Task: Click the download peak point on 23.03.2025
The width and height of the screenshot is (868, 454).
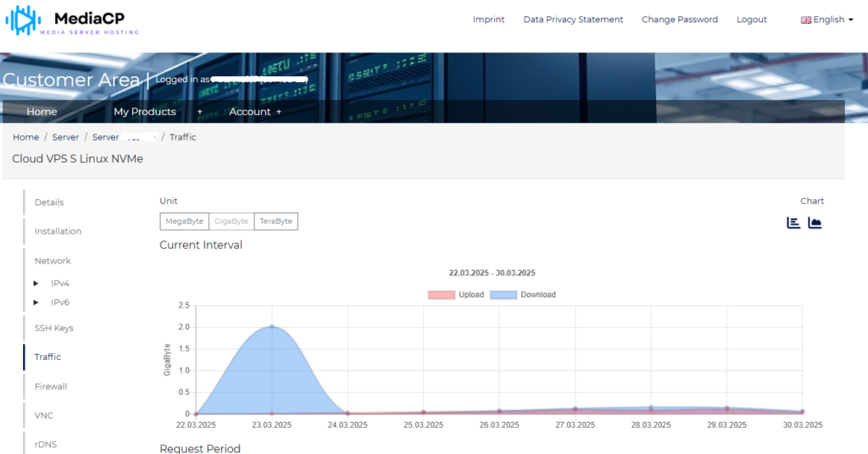Action: (272, 327)
